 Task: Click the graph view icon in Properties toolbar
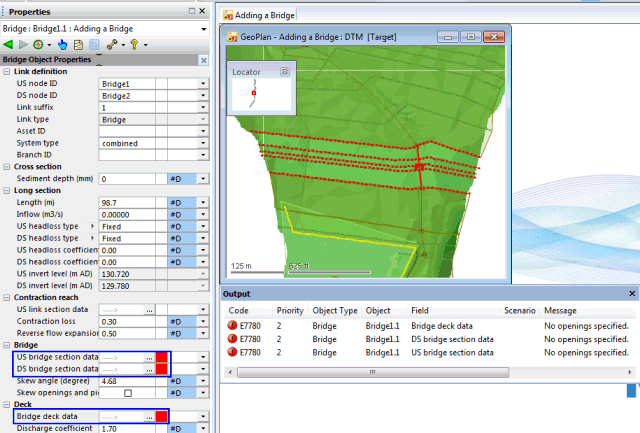(x=94, y=44)
